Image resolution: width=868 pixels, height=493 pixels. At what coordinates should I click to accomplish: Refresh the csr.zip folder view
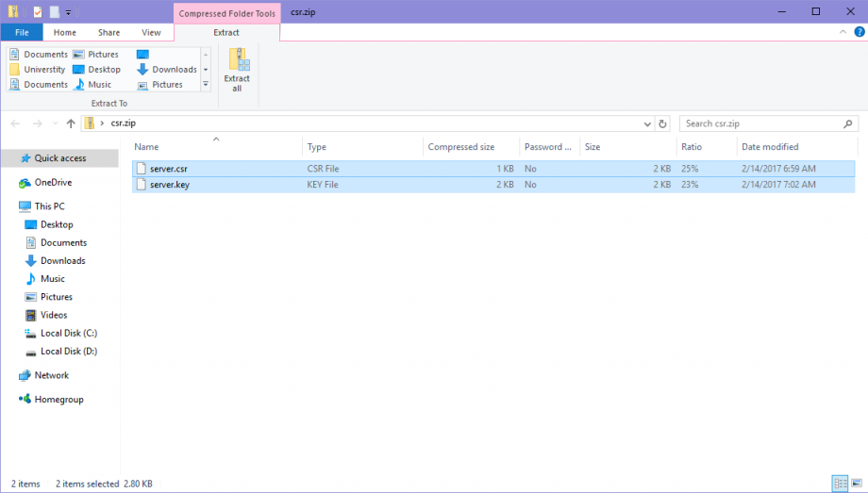click(x=663, y=123)
